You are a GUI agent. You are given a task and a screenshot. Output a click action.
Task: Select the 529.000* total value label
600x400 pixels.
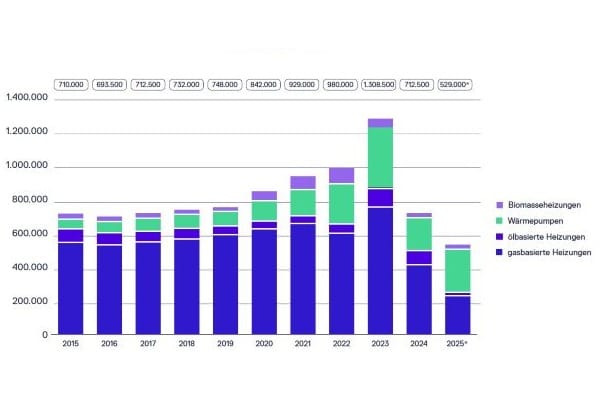[456, 85]
